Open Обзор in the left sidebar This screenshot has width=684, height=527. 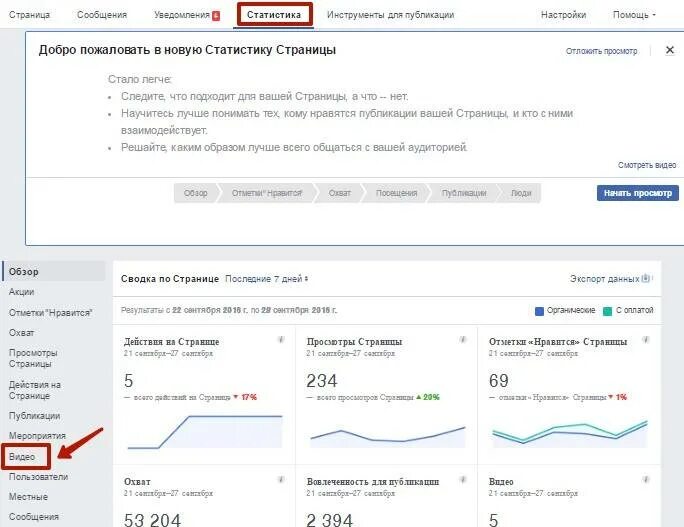pyautogui.click(x=54, y=271)
